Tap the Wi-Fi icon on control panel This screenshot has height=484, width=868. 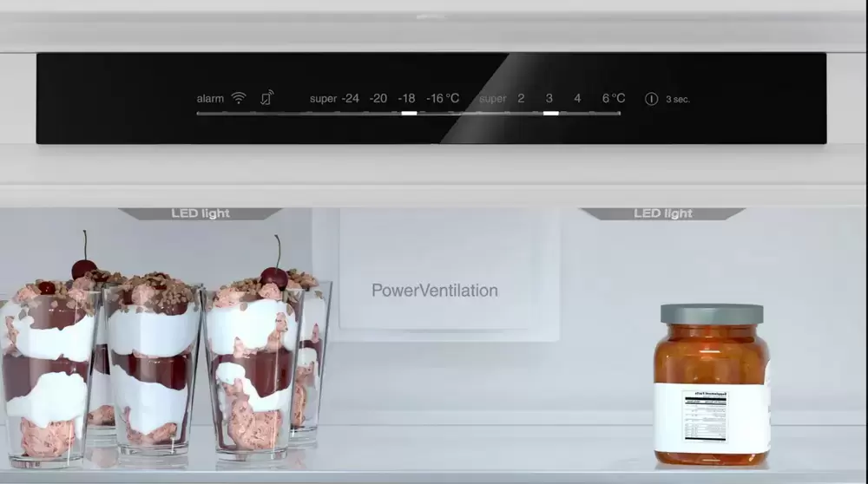click(238, 98)
